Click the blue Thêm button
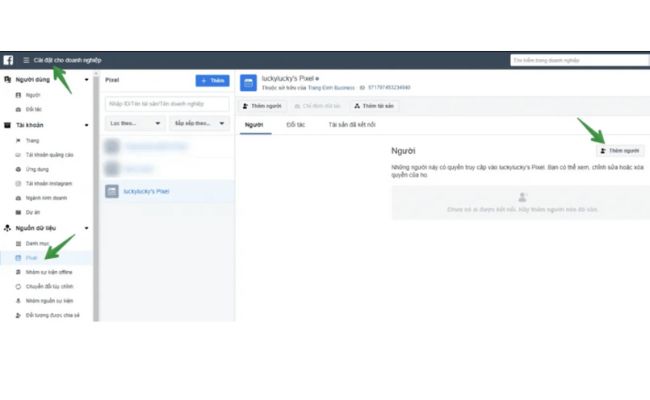650x400 pixels. point(213,80)
